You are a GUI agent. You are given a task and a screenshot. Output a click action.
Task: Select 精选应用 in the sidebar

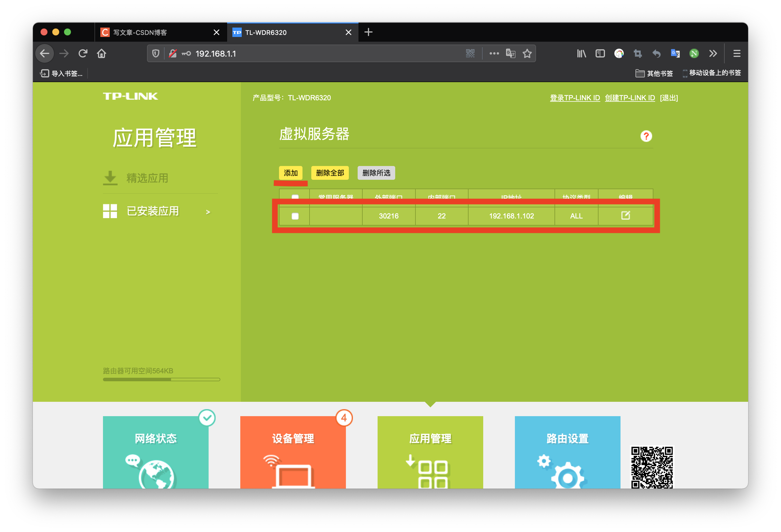click(147, 178)
